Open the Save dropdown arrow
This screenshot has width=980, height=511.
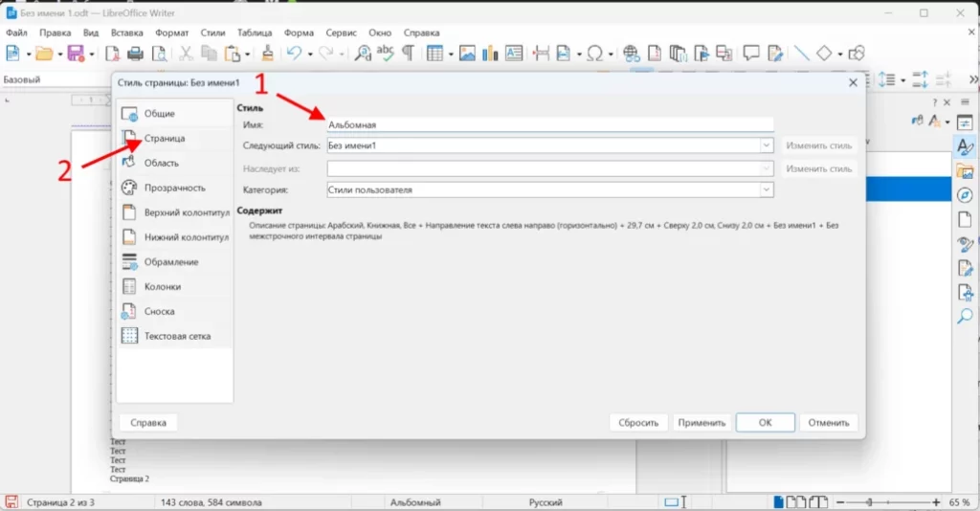click(92, 55)
